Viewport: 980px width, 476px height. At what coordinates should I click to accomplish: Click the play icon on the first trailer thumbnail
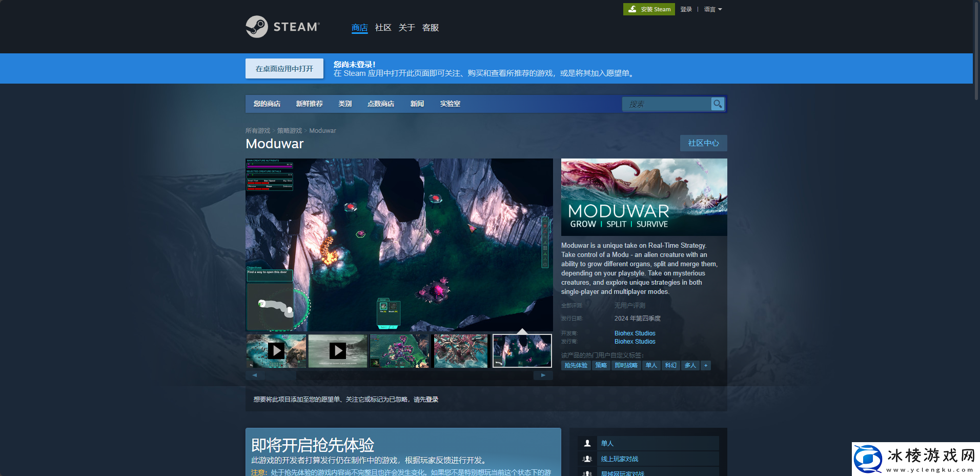(276, 351)
